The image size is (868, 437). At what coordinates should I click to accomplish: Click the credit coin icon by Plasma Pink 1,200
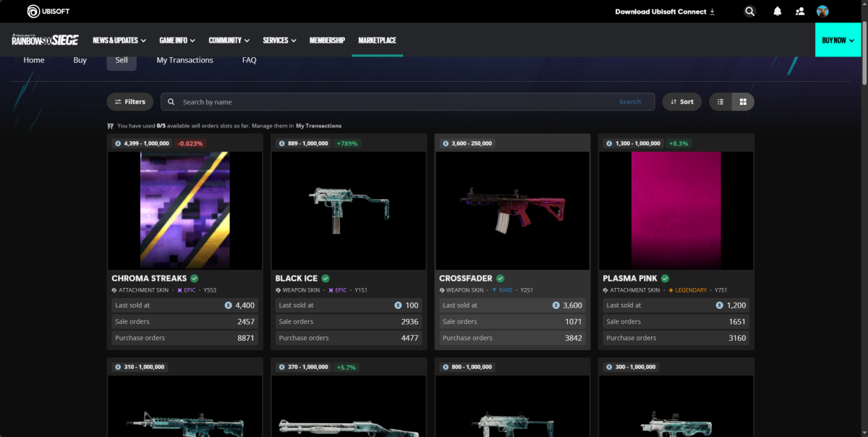[x=720, y=305]
